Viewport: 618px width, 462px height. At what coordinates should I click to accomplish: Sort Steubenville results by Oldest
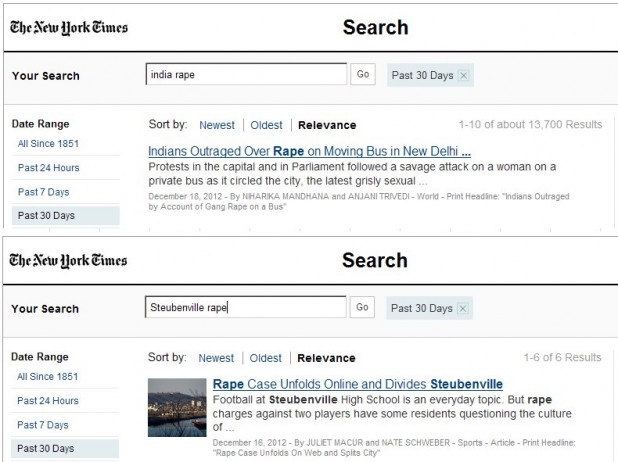(x=266, y=358)
